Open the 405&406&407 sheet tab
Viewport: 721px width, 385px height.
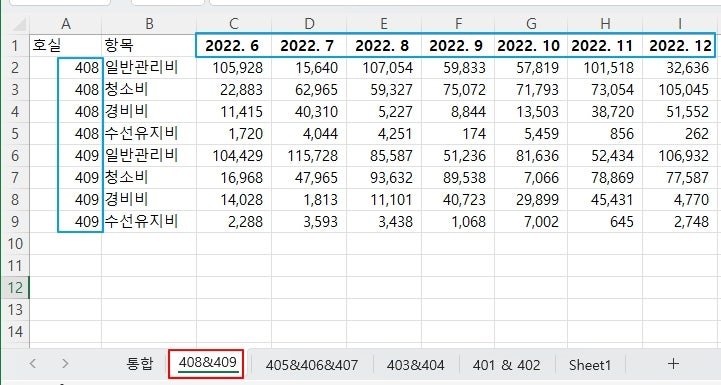pos(312,365)
